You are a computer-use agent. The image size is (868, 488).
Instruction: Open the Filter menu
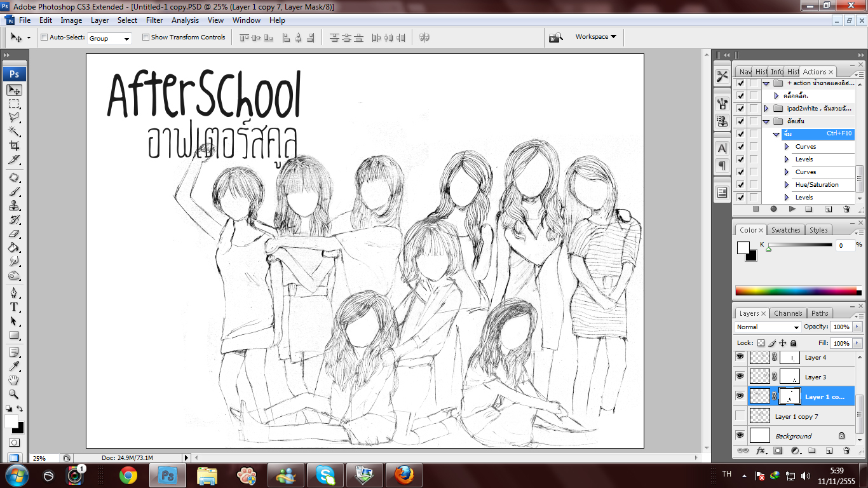[154, 20]
